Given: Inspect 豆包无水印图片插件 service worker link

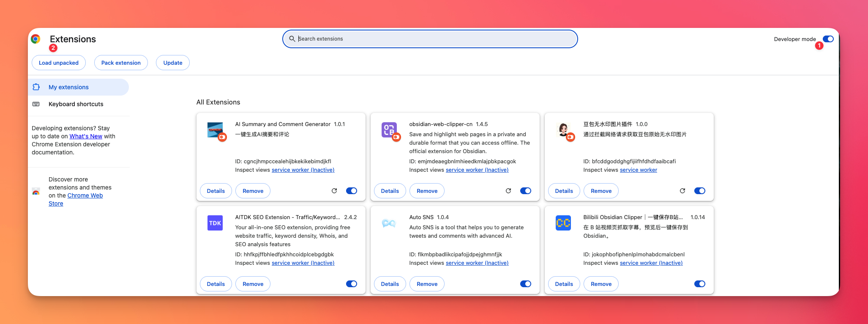Looking at the screenshot, I should point(639,170).
